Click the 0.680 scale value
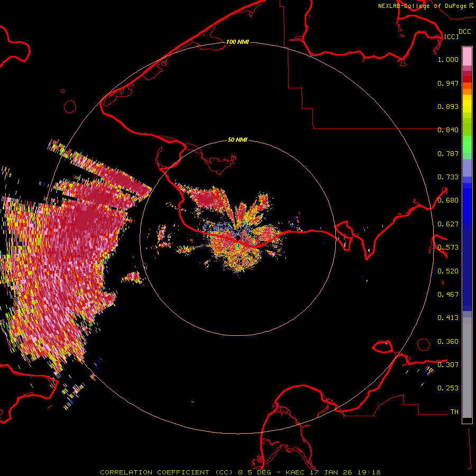 (x=448, y=200)
